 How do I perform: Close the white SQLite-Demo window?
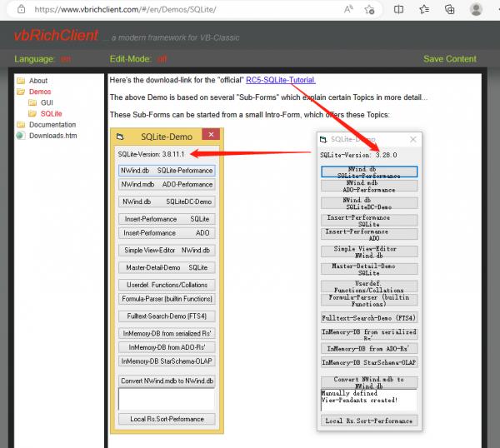(x=413, y=139)
